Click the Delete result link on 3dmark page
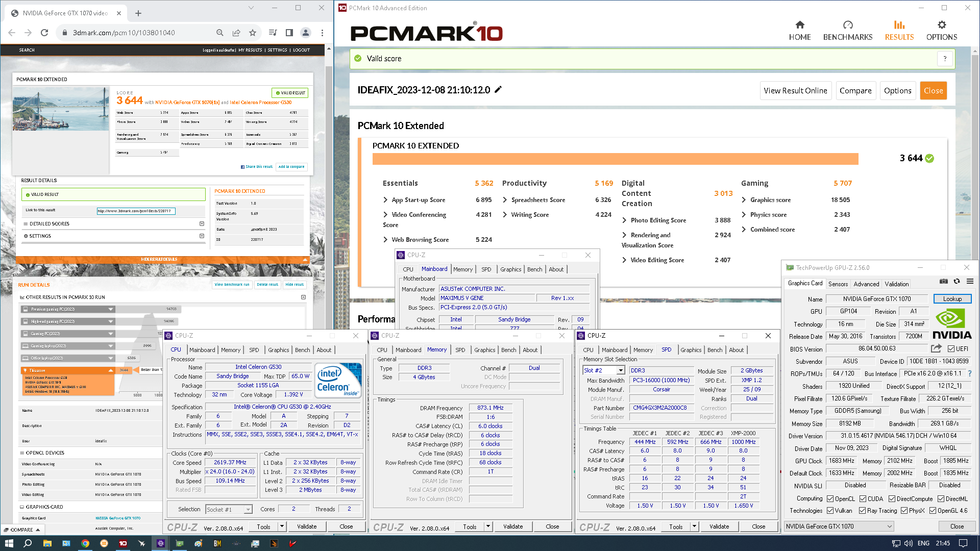Image resolution: width=980 pixels, height=551 pixels. coord(267,285)
